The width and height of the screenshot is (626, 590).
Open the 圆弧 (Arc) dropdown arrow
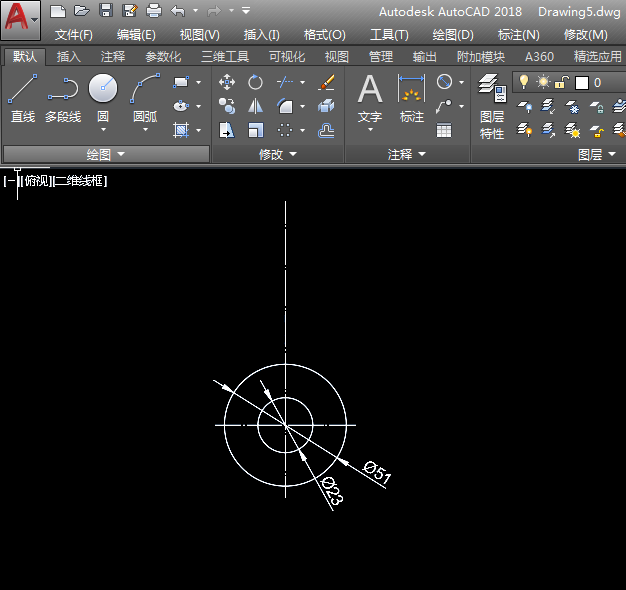145,131
